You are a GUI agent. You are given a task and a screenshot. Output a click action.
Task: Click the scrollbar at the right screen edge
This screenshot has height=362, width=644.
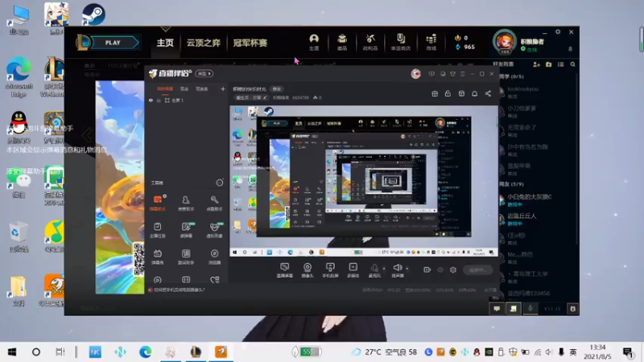click(641, 39)
